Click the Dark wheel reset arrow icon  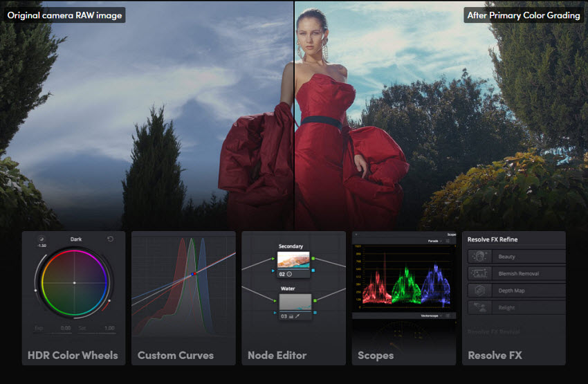[110, 239]
